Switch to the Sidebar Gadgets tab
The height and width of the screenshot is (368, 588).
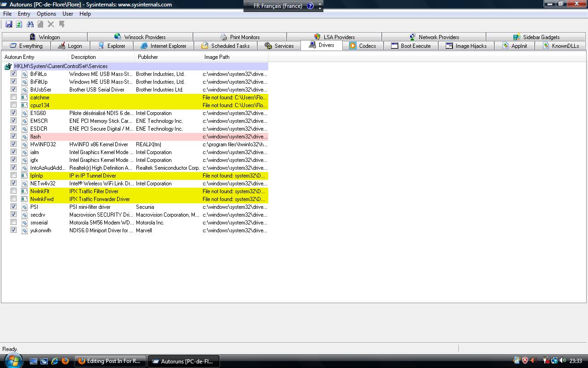536,37
